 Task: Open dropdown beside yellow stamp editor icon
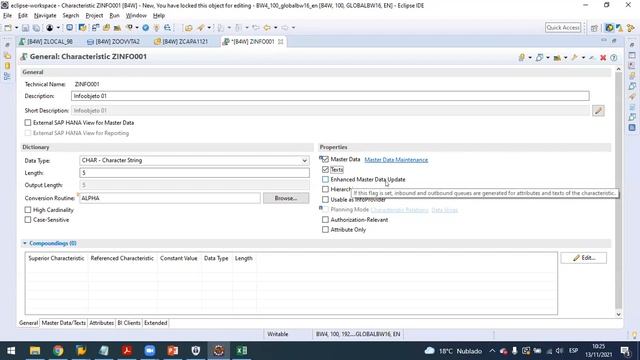(530, 58)
